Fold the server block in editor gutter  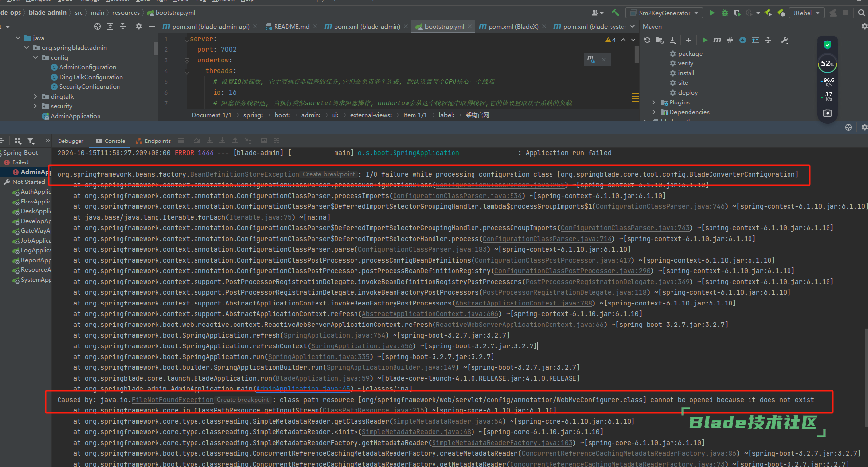point(187,39)
